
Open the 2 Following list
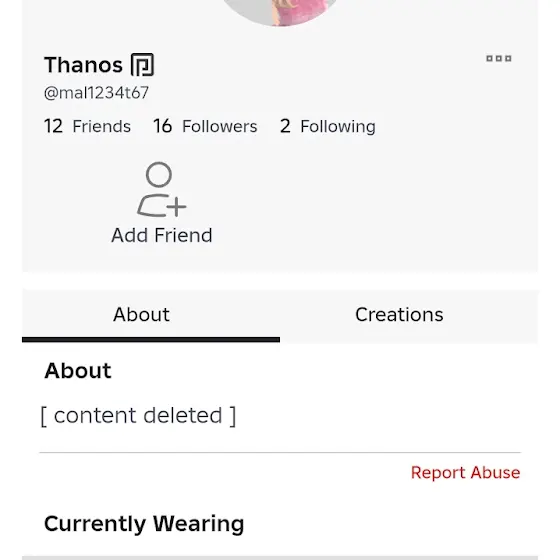[x=328, y=126]
